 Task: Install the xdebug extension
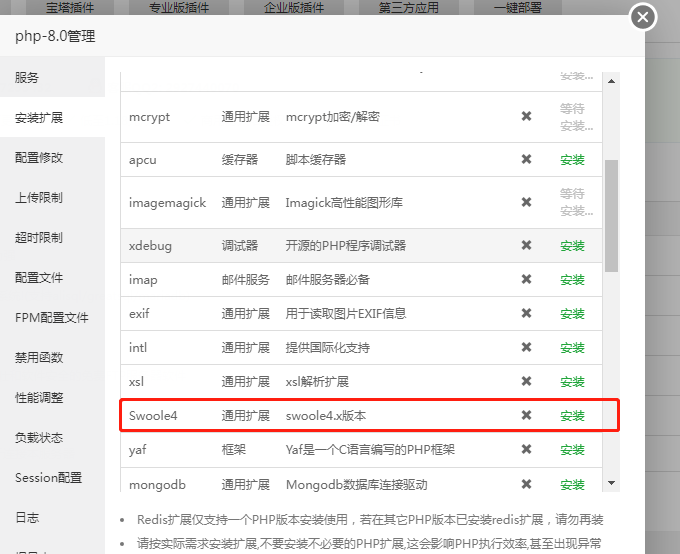[x=572, y=246]
